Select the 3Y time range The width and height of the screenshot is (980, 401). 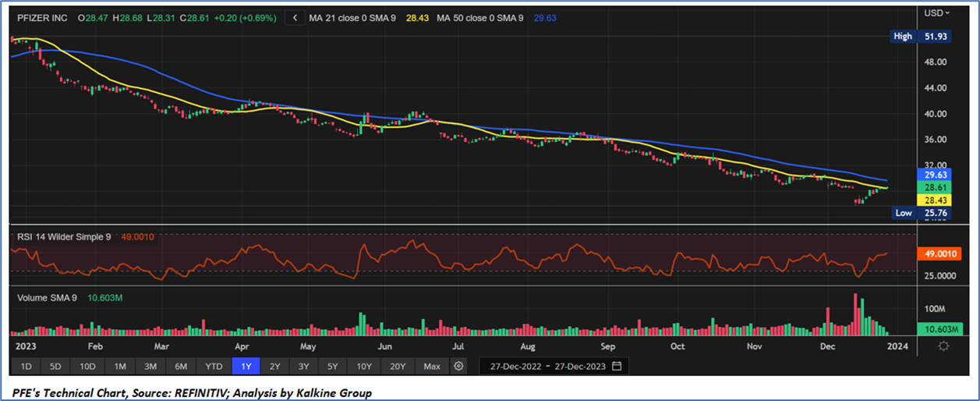pos(304,366)
